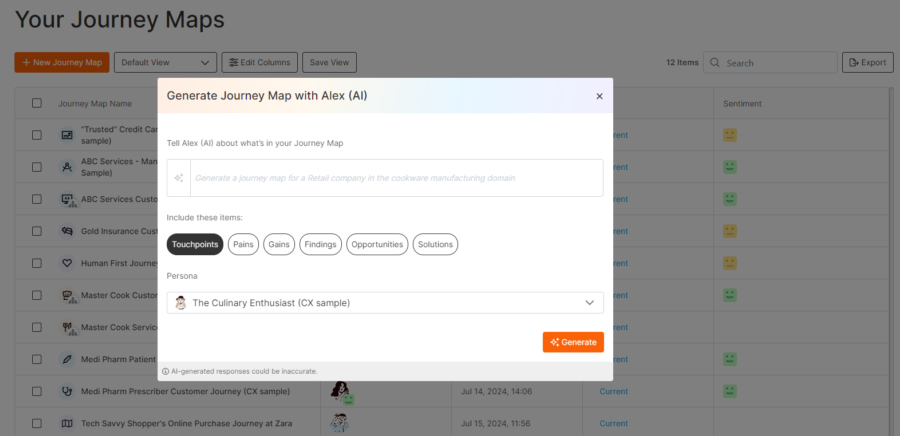Tick the checkbox for Gold Insurance row
Image resolution: width=900 pixels, height=436 pixels.
37,231
